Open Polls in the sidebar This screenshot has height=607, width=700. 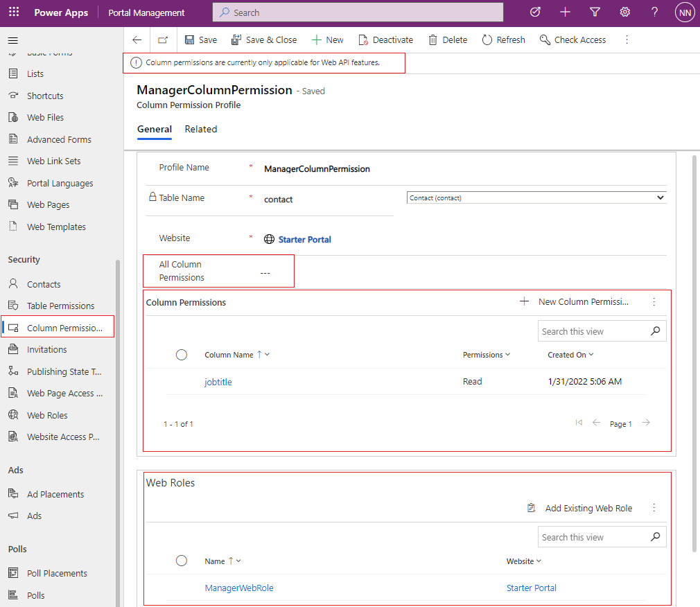tap(36, 595)
